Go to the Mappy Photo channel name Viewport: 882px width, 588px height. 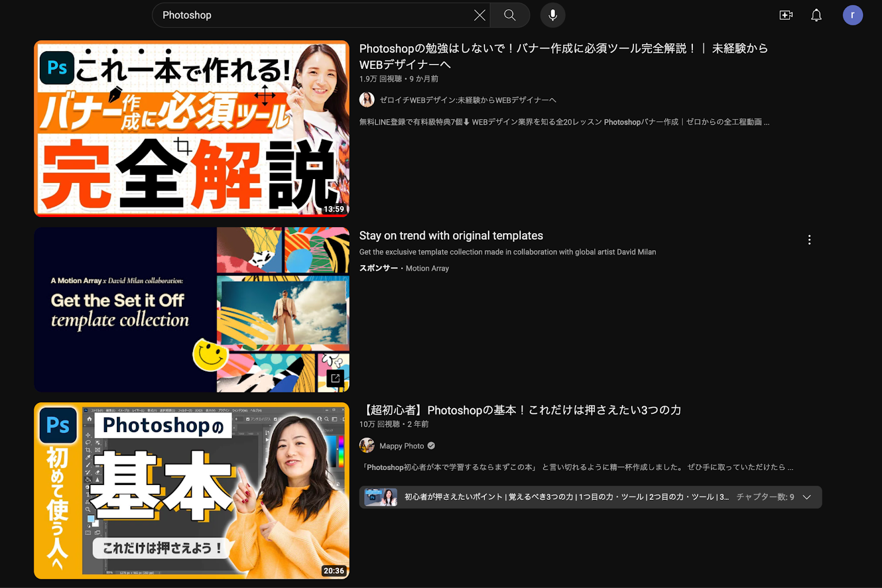[x=401, y=446]
